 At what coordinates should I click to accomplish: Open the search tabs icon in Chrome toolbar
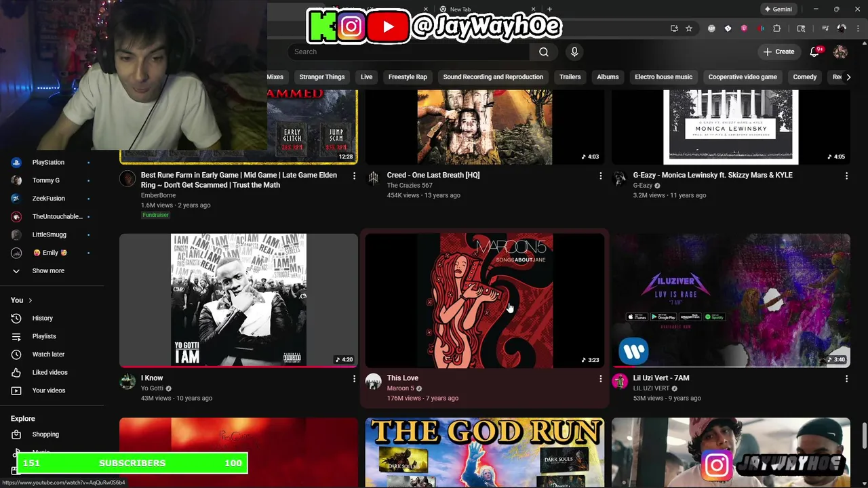click(x=801, y=28)
